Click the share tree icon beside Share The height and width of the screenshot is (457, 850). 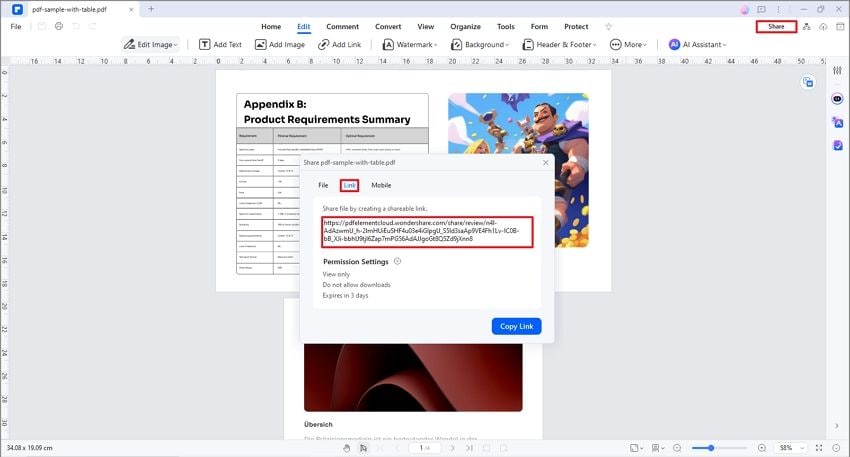[x=807, y=27]
